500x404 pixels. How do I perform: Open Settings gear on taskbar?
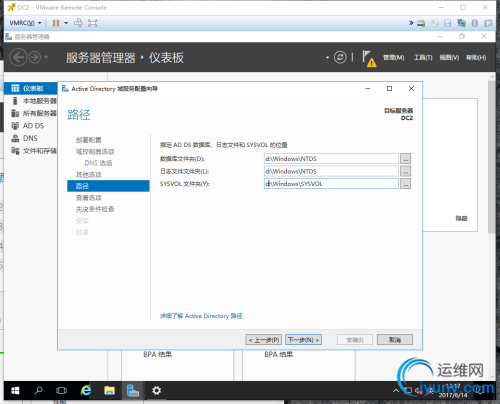coord(157,390)
